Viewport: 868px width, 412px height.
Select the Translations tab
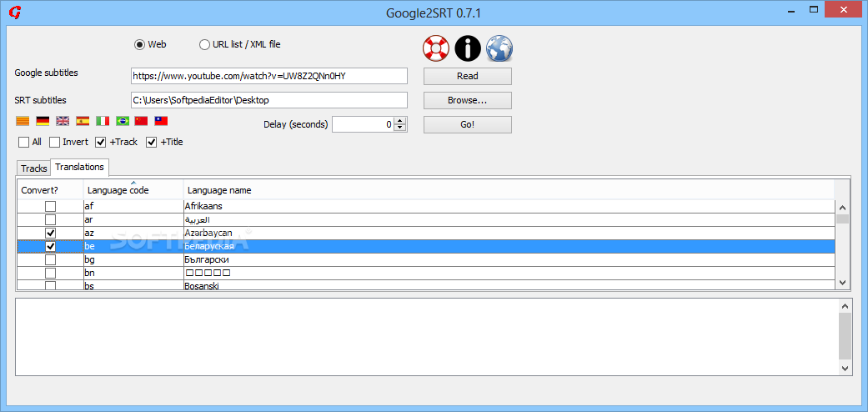coord(80,167)
